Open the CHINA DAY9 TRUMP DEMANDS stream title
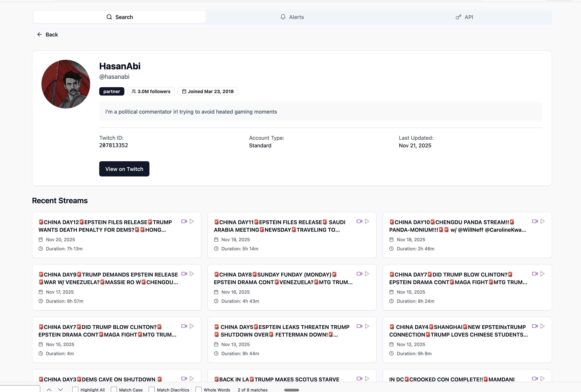581x392 pixels. (108, 278)
